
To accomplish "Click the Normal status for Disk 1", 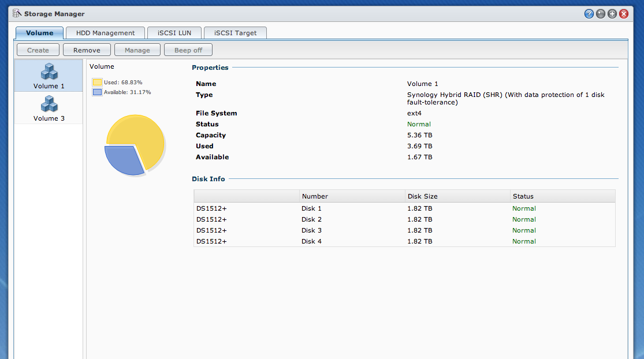I will pos(524,208).
